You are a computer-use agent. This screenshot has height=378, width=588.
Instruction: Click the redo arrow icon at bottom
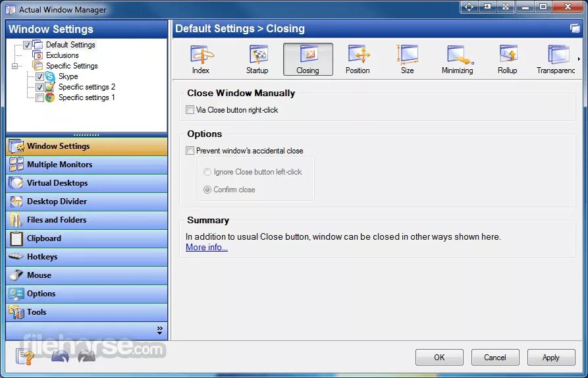click(x=86, y=356)
